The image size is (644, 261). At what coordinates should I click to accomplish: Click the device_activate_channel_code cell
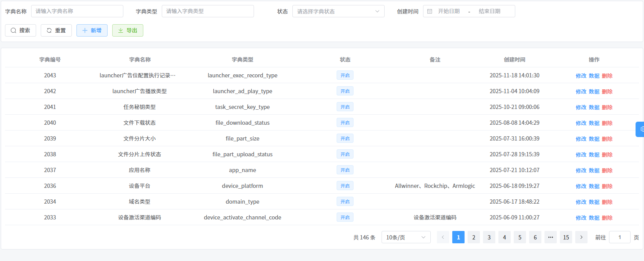pyautogui.click(x=242, y=217)
